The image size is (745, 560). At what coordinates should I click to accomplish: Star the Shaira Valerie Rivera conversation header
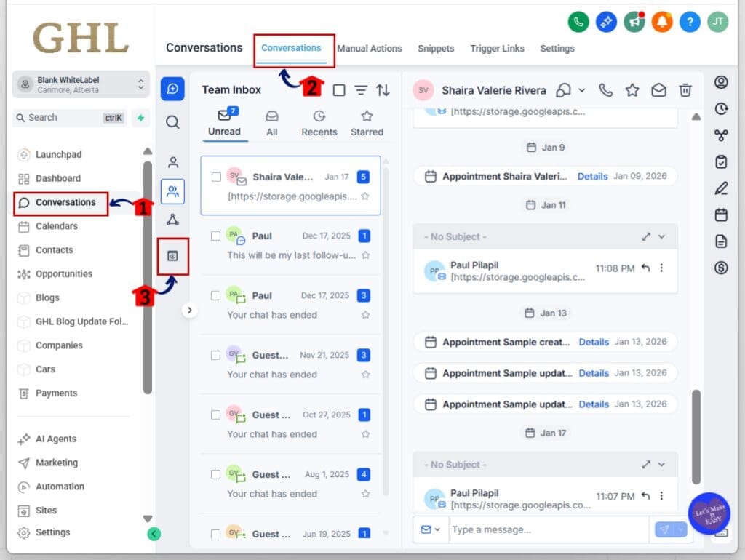click(x=632, y=90)
